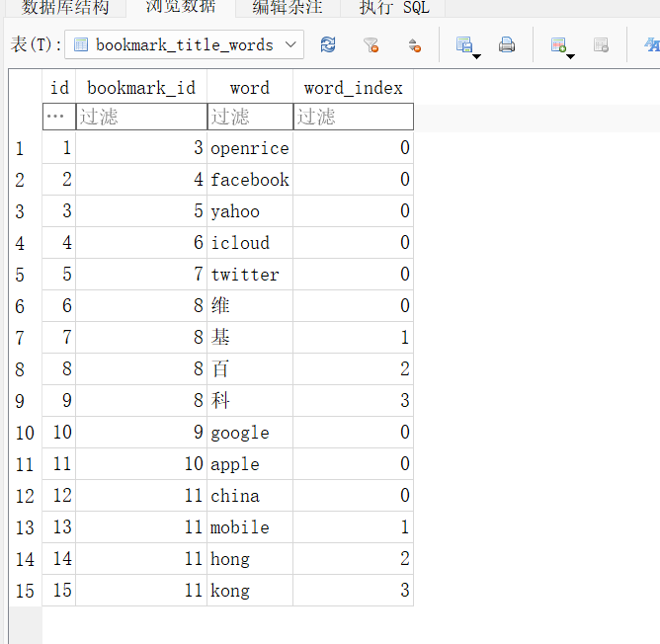Sort by id column header
The width and height of the screenshot is (660, 644).
(59, 88)
